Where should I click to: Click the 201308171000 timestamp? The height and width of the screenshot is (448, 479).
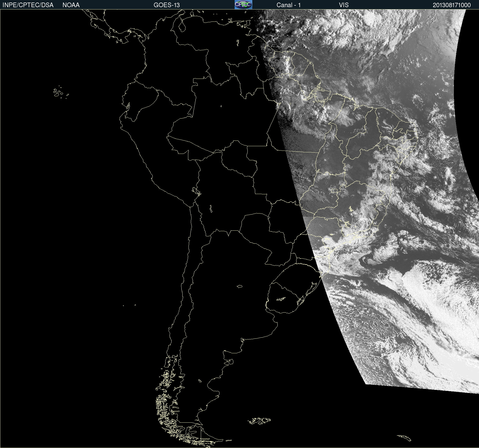pyautogui.click(x=452, y=5)
